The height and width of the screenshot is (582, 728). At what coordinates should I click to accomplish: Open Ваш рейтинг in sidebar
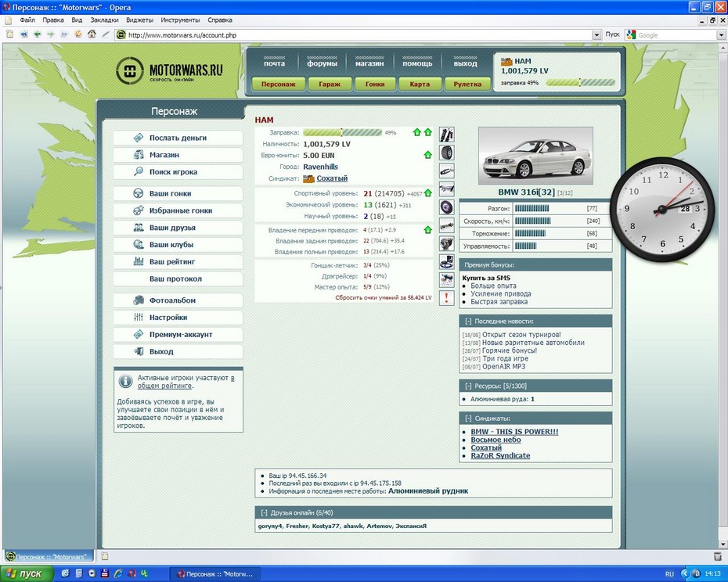tap(178, 262)
